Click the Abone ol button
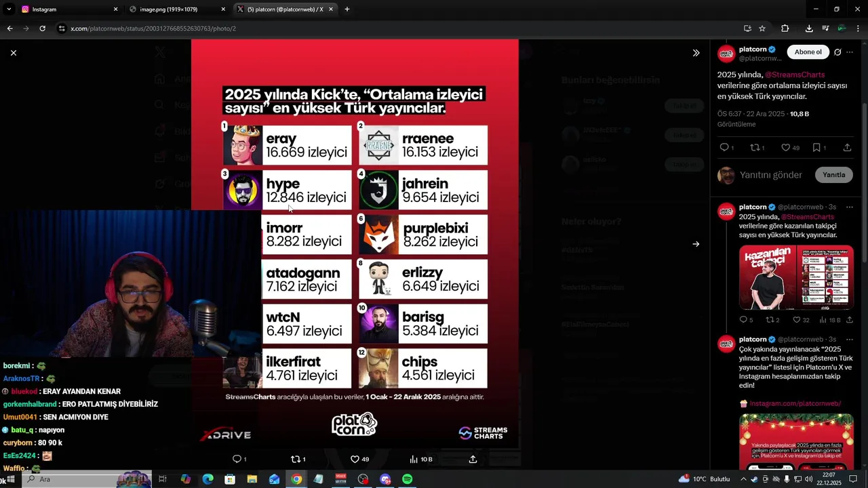Image resolution: width=868 pixels, height=488 pixels. tap(808, 52)
